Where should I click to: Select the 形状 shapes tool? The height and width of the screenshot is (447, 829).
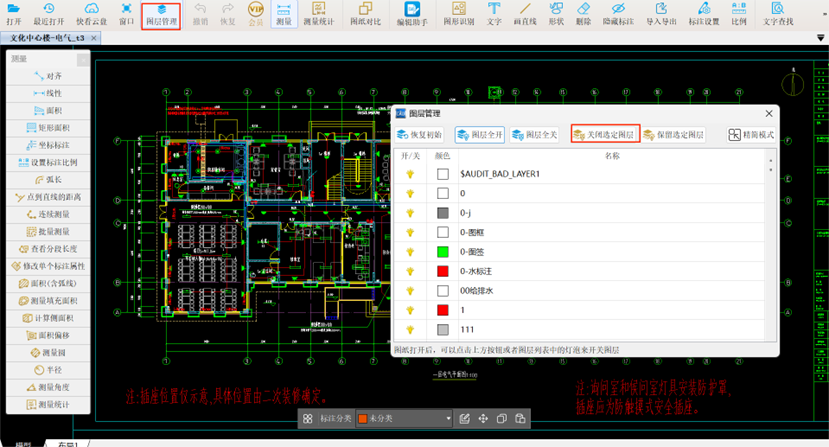[x=556, y=14]
